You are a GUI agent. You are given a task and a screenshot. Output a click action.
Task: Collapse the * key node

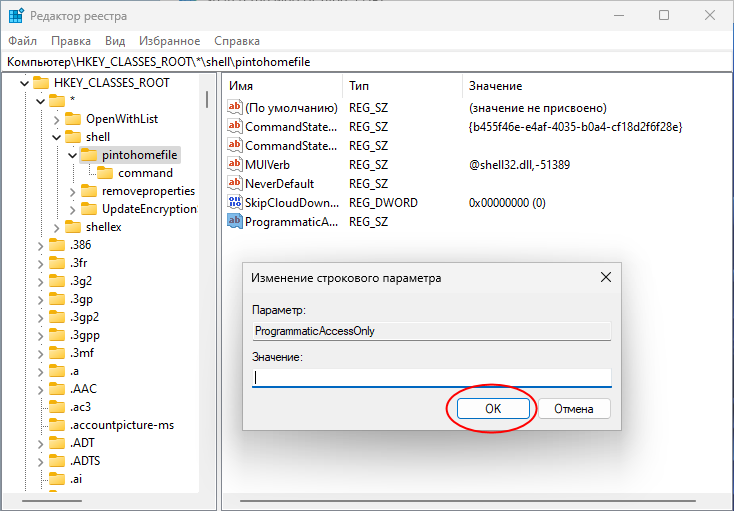pyautogui.click(x=40, y=101)
